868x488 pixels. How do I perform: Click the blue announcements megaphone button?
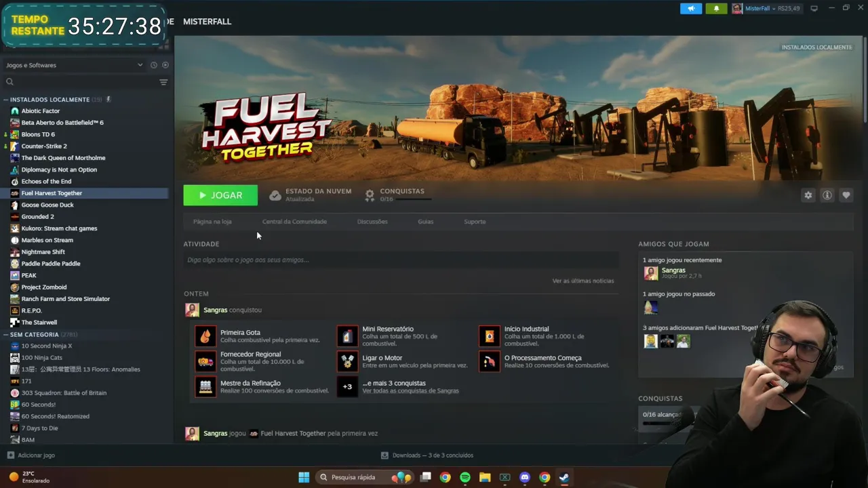point(691,8)
